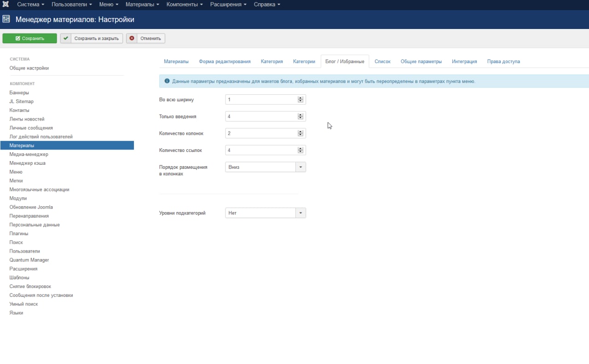
Task: Open Контакты component settings
Action: point(19,110)
